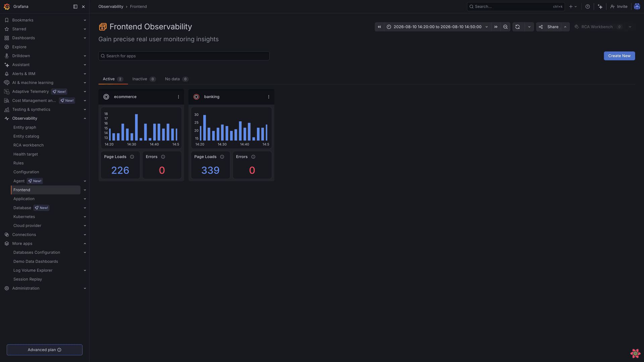Open Entity graph in the sidebar
The width and height of the screenshot is (644, 362).
pos(25,127)
